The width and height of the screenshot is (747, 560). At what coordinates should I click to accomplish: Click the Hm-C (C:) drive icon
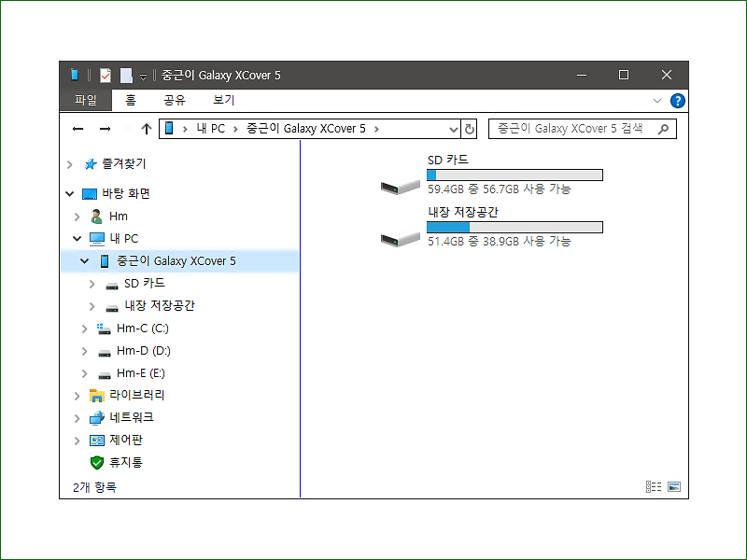[104, 329]
